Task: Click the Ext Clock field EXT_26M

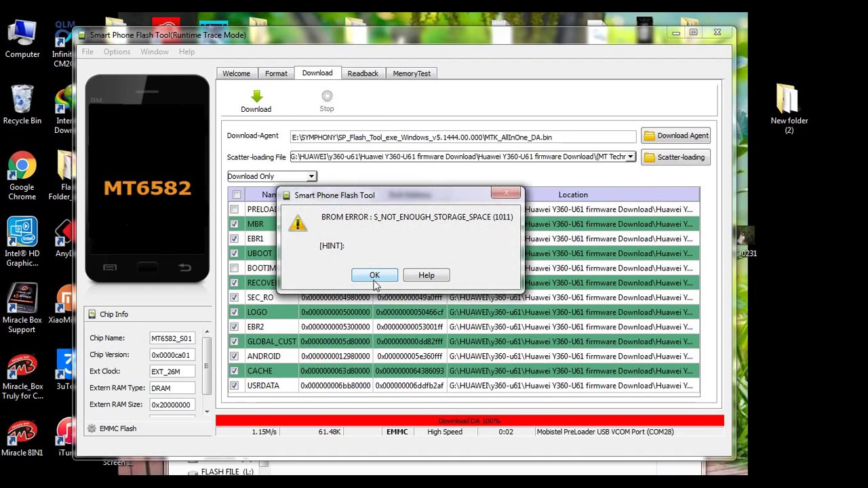Action: [172, 371]
